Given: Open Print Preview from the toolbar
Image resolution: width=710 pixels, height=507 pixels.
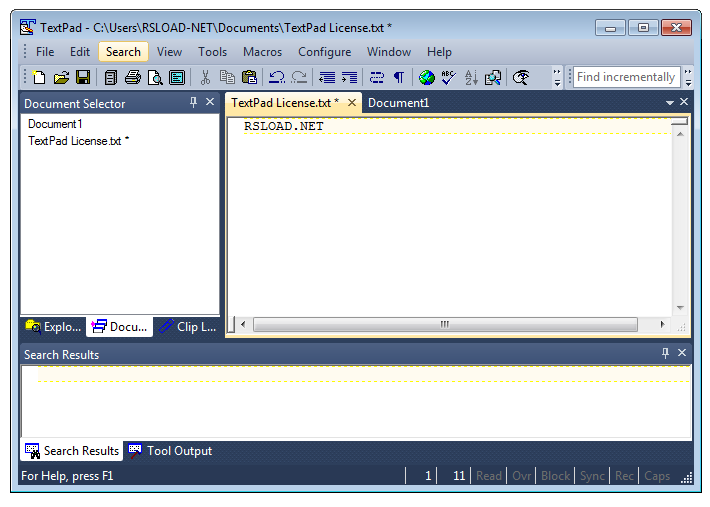Looking at the screenshot, I should point(155,77).
